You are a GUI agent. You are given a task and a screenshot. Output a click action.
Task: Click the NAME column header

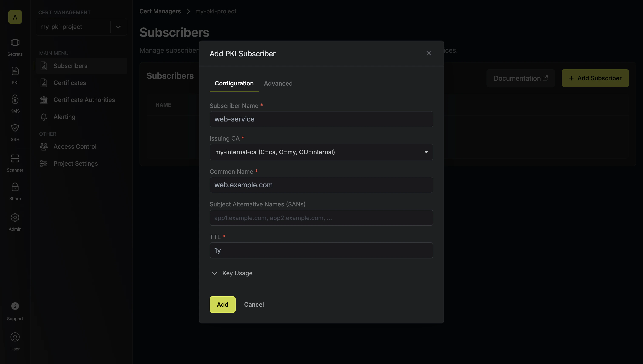163,105
